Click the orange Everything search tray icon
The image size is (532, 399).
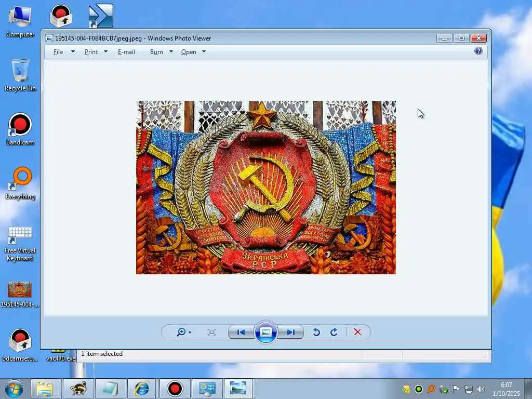(431, 389)
